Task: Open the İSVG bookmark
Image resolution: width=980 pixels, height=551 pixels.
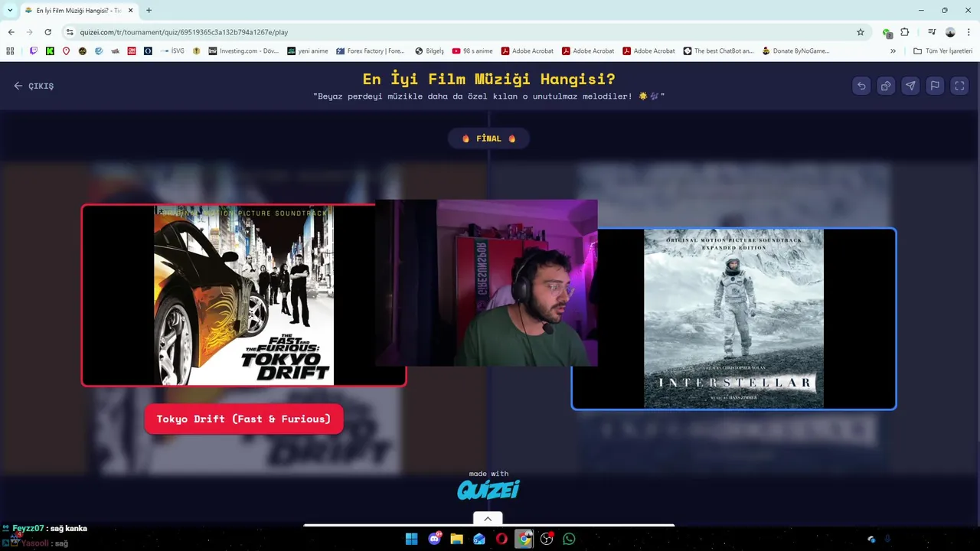Action: tap(171, 51)
